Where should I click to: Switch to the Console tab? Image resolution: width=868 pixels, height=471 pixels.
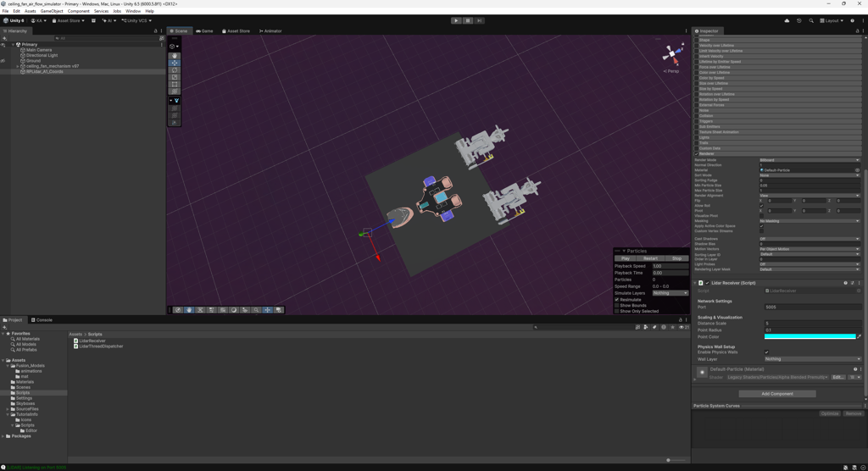(x=42, y=320)
